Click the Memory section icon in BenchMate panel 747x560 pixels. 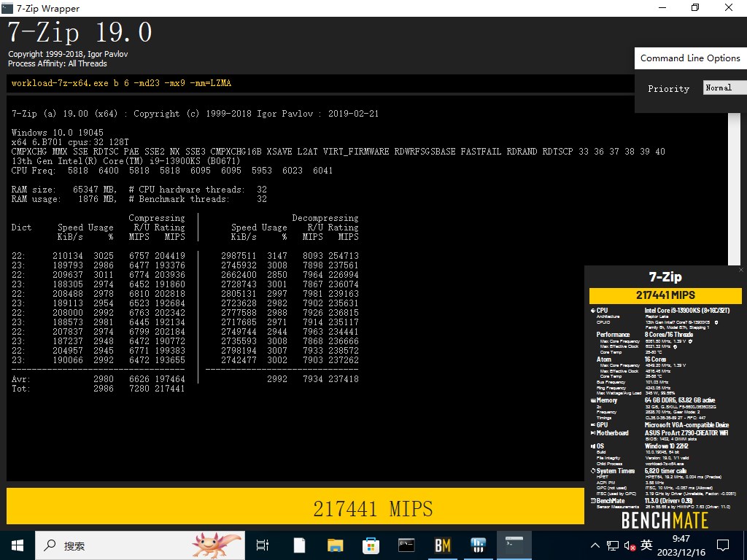[593, 400]
